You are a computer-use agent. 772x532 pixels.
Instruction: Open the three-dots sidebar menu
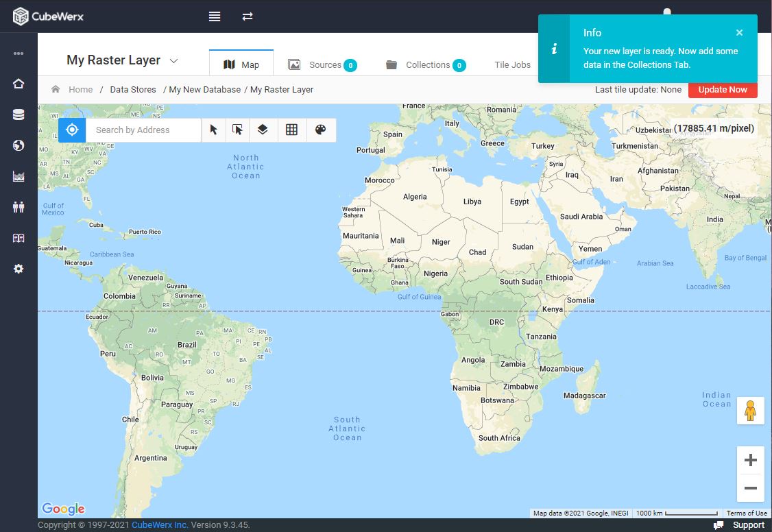point(19,53)
